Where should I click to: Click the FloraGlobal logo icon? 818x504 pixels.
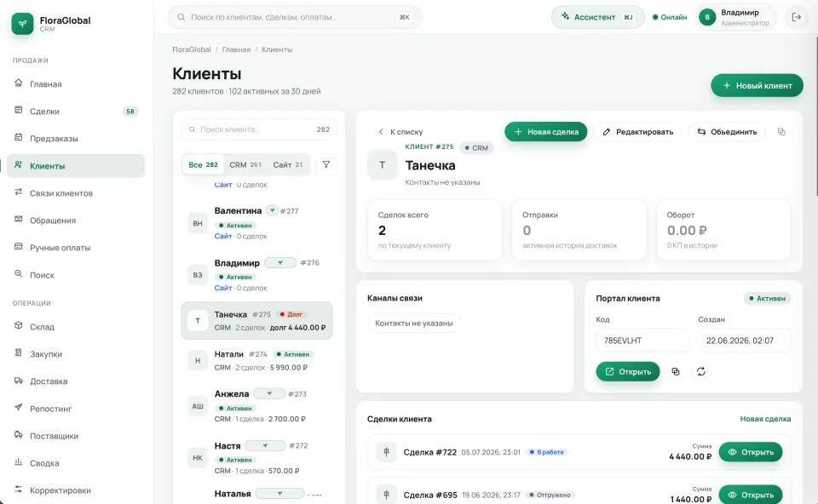[22, 24]
